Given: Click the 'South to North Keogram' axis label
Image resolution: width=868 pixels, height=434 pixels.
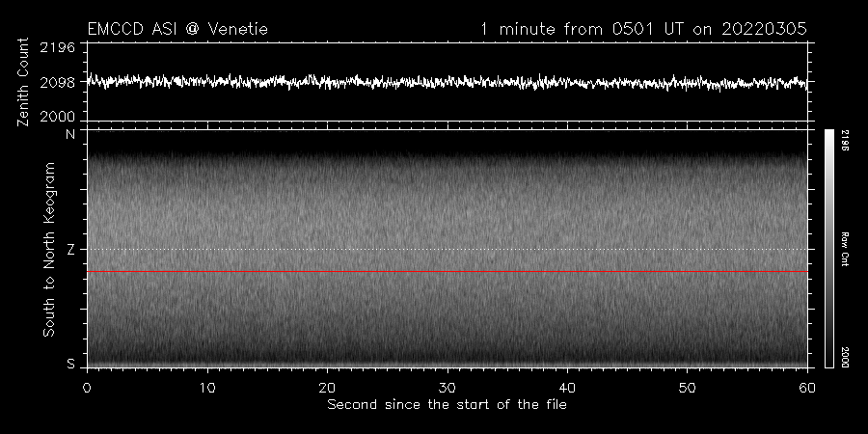Looking at the screenshot, I should (49, 249).
